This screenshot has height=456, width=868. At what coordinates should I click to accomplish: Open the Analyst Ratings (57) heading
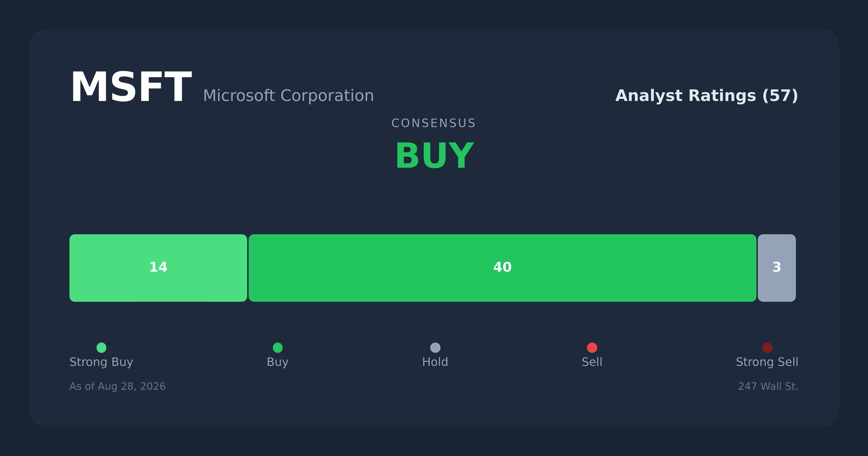707,96
